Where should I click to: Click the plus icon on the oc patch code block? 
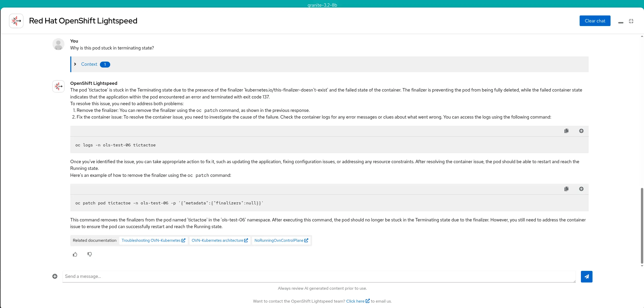[x=581, y=189]
